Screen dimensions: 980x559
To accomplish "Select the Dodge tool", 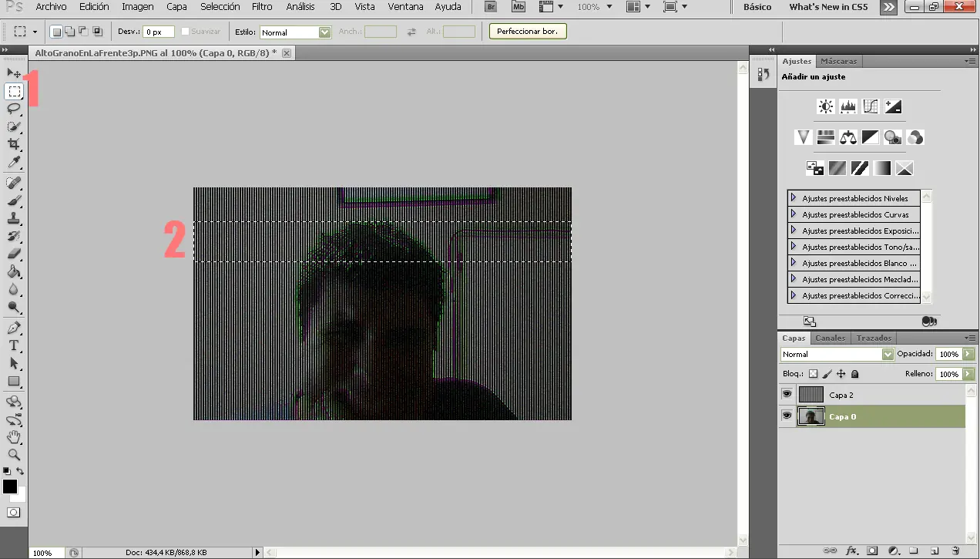I will 14,308.
